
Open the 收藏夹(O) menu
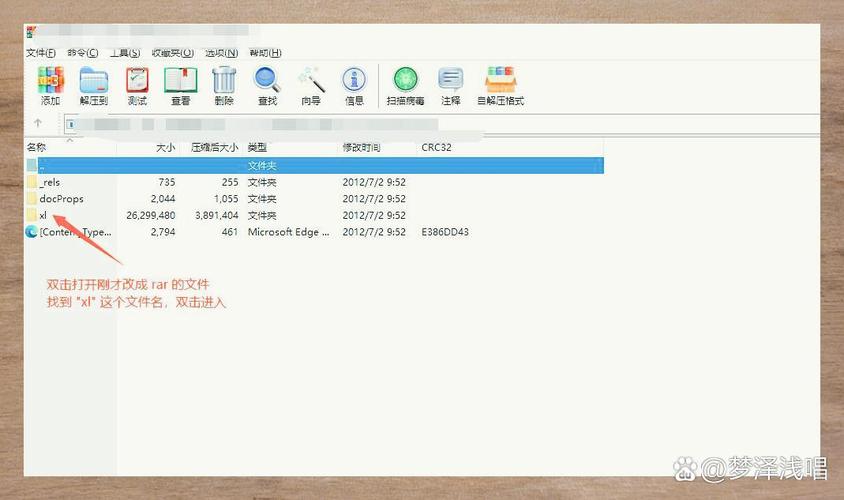point(173,53)
